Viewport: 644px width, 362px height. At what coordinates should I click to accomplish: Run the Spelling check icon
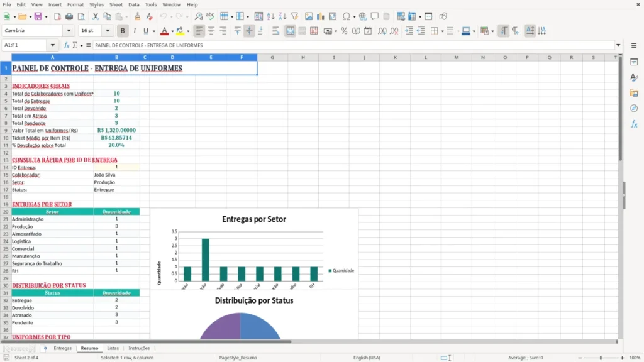coord(210,16)
